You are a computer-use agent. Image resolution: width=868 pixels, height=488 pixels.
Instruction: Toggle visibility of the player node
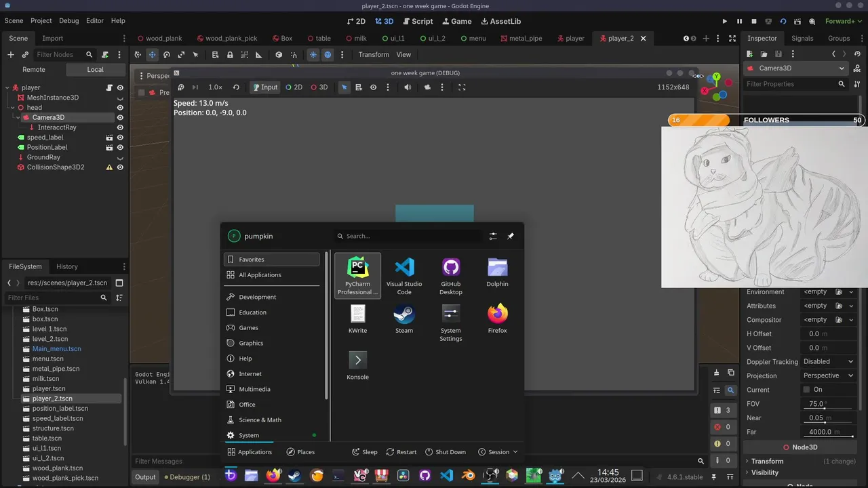coord(120,87)
